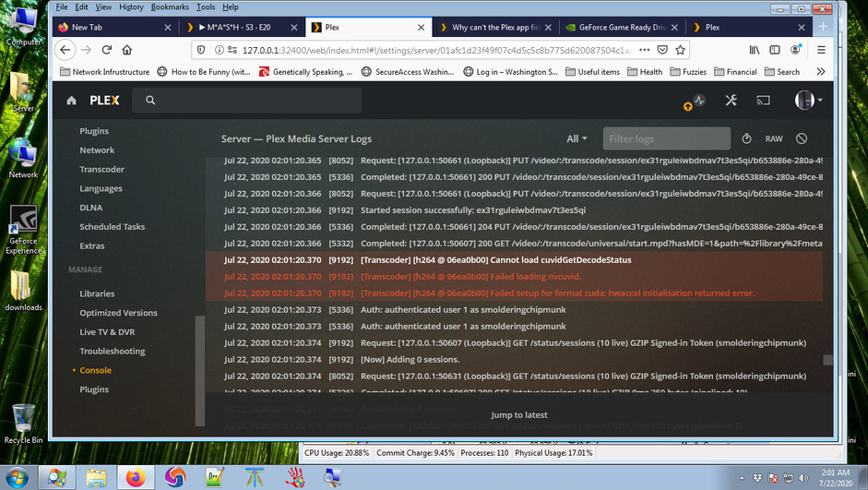Viewport: 868px width, 490px height.
Task: Switch to New Tab tab
Action: [115, 27]
